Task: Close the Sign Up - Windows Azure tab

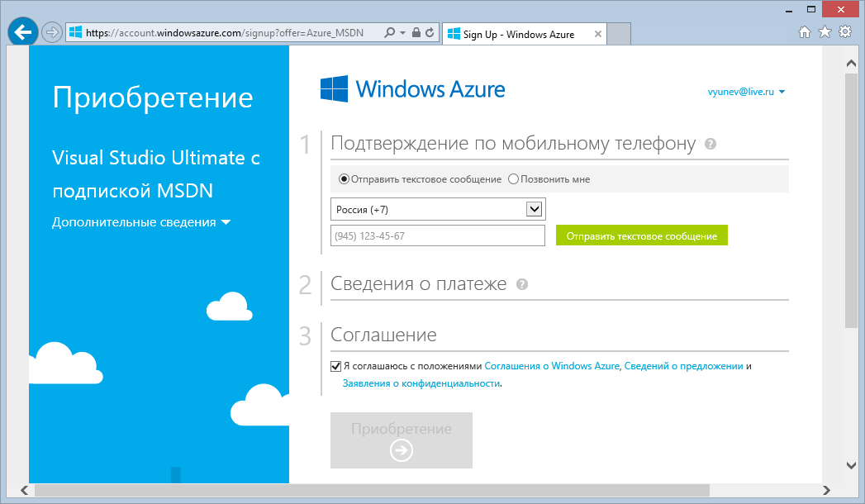Action: pos(598,34)
